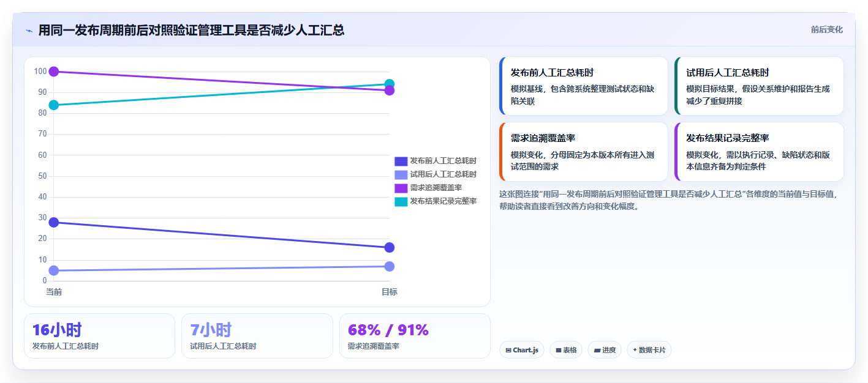Viewport: 868px width, 383px height.
Task: Click the cyan legend color box
Action: click(401, 201)
